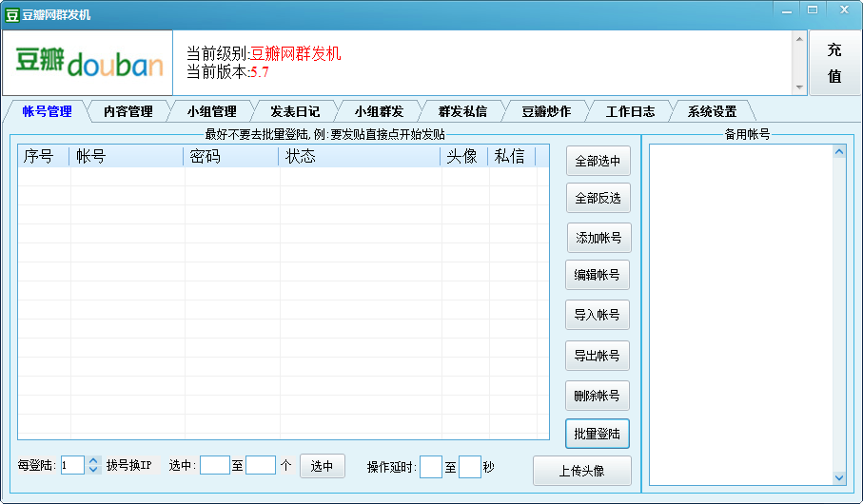Open the 帐号管理 tab

pos(47,111)
